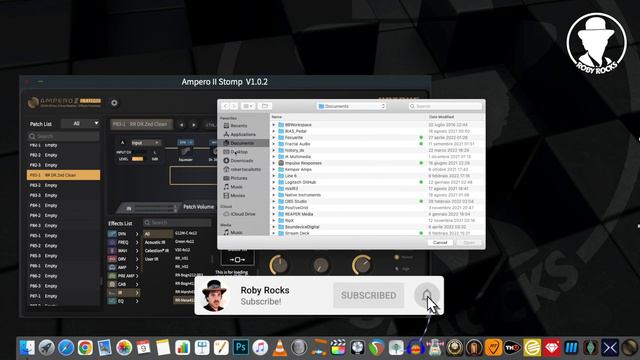Expand the Impulse Responses folder triangle
640x360 pixels.
click(x=274, y=163)
